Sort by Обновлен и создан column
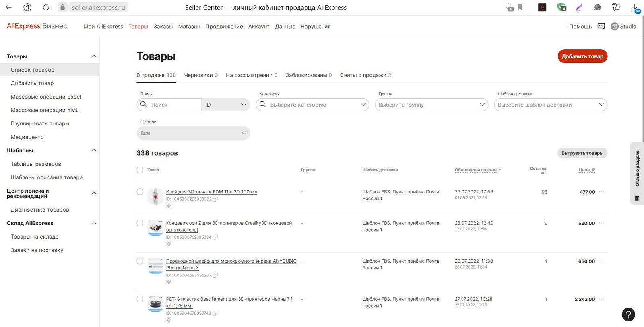 click(x=478, y=170)
